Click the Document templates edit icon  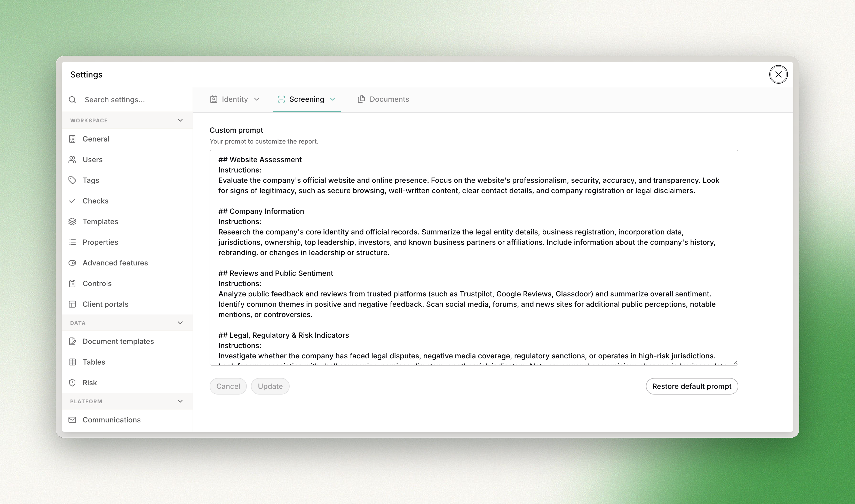[x=72, y=341]
